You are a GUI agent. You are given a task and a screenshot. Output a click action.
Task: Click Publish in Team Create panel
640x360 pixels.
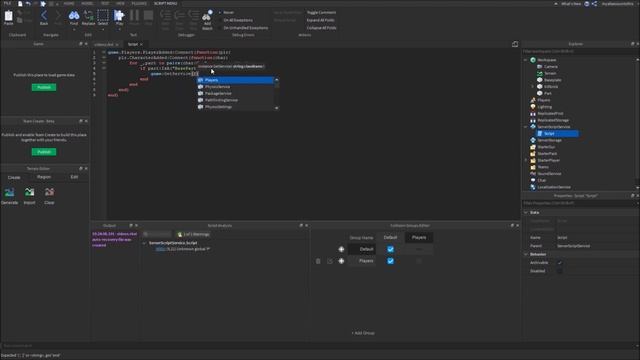point(44,152)
